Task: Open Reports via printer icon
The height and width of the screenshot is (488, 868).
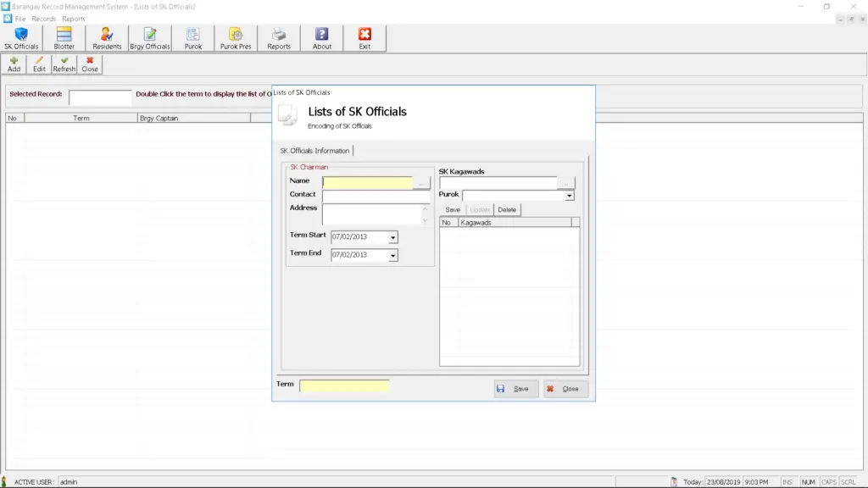Action: [279, 38]
